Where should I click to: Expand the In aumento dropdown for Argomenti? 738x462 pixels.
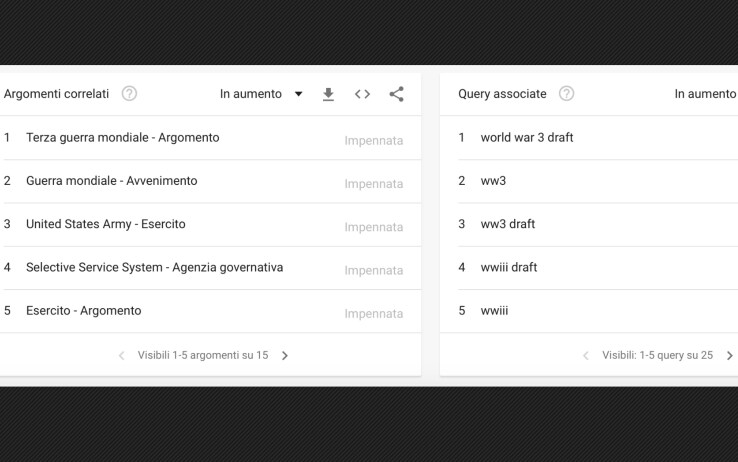[x=261, y=94]
